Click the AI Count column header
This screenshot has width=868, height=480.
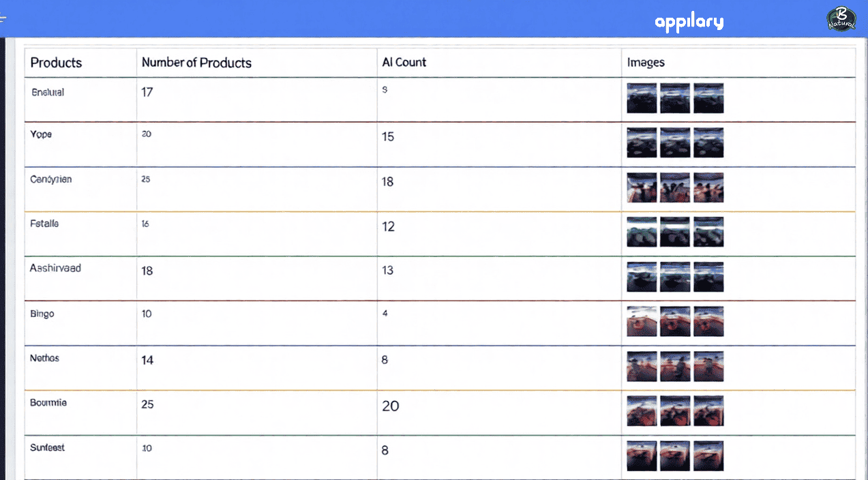(404, 62)
